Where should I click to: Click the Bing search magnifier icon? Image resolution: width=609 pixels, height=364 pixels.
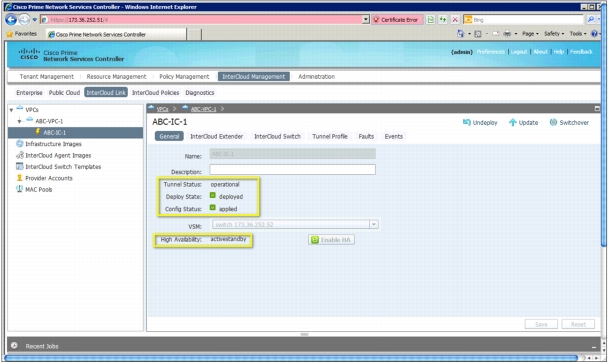click(591, 19)
